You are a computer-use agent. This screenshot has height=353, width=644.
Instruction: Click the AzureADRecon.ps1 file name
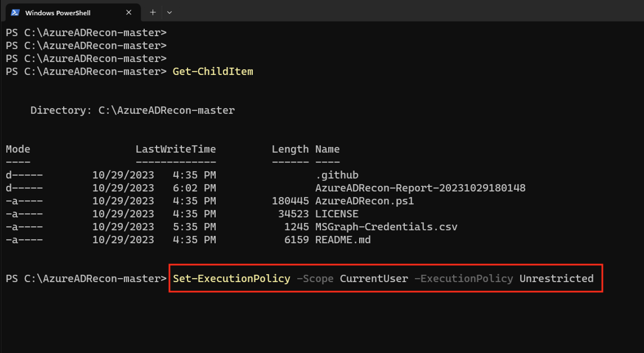[364, 201]
